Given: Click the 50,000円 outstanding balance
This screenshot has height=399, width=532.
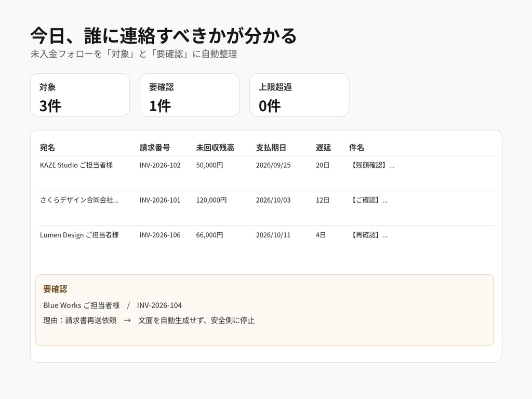Looking at the screenshot, I should (210, 165).
